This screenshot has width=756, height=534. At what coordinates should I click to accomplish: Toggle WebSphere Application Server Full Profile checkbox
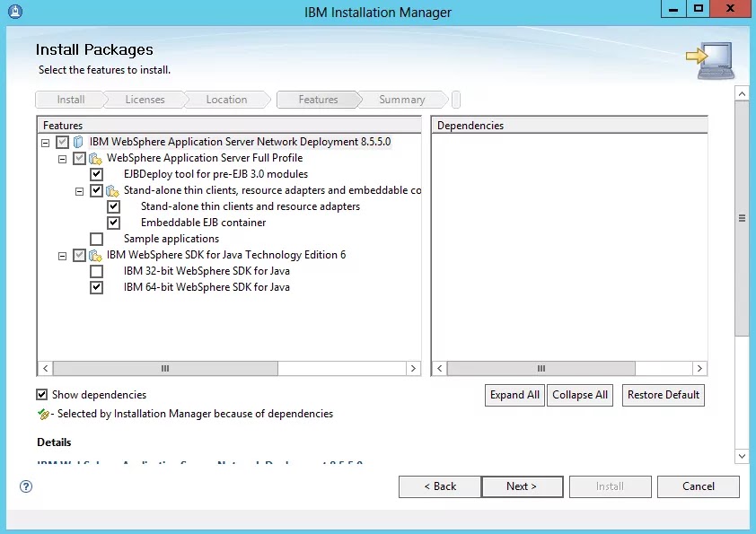(x=79, y=158)
